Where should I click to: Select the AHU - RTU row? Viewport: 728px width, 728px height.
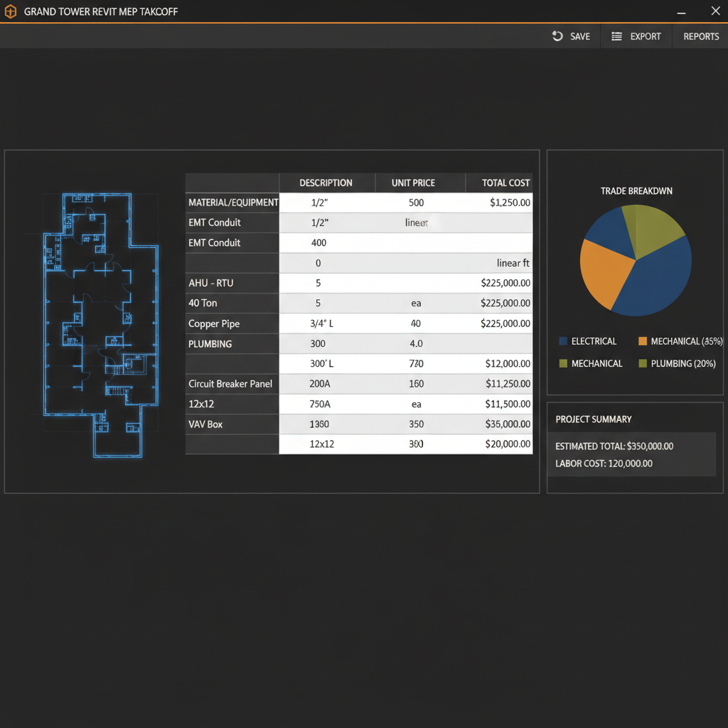pyautogui.click(x=359, y=283)
